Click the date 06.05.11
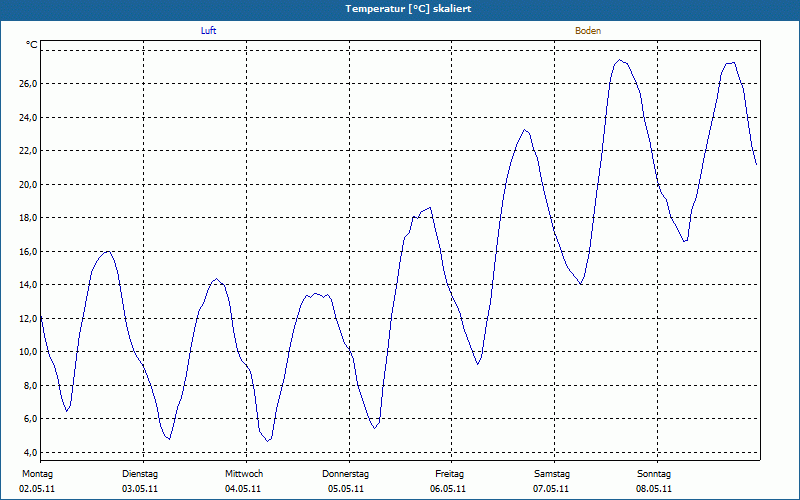This screenshot has height=500, width=800. (448, 489)
